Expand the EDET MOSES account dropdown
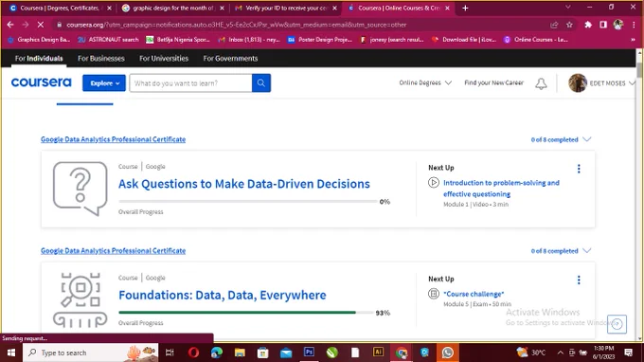The image size is (644, 362). (x=632, y=83)
